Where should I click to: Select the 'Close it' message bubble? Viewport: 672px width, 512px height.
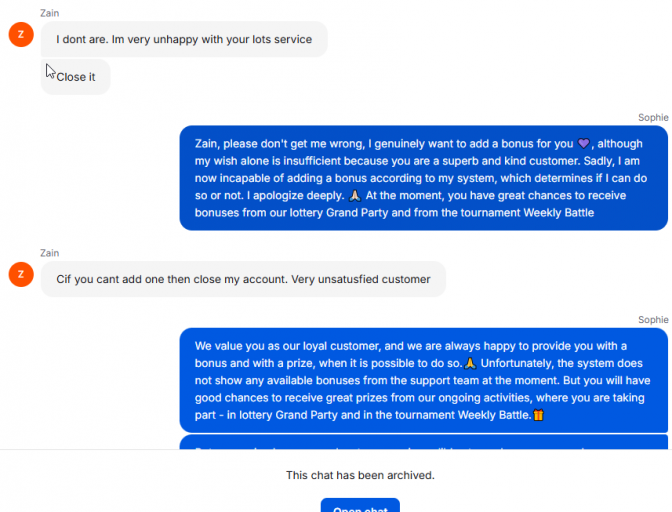pyautogui.click(x=75, y=77)
